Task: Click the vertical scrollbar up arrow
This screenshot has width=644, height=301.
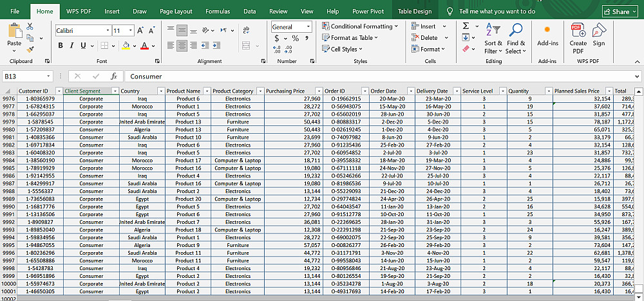Action: click(x=639, y=91)
